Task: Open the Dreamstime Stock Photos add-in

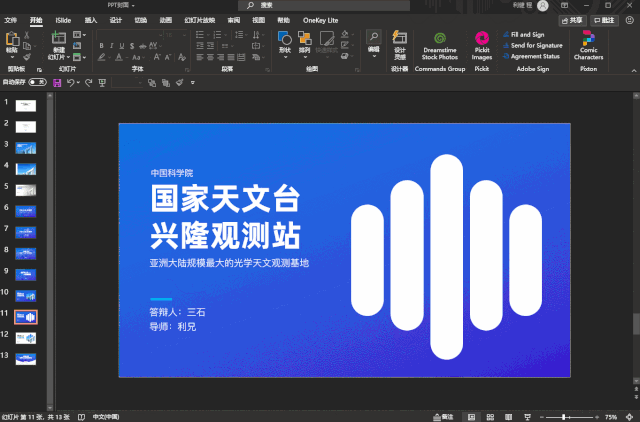Action: click(x=440, y=46)
